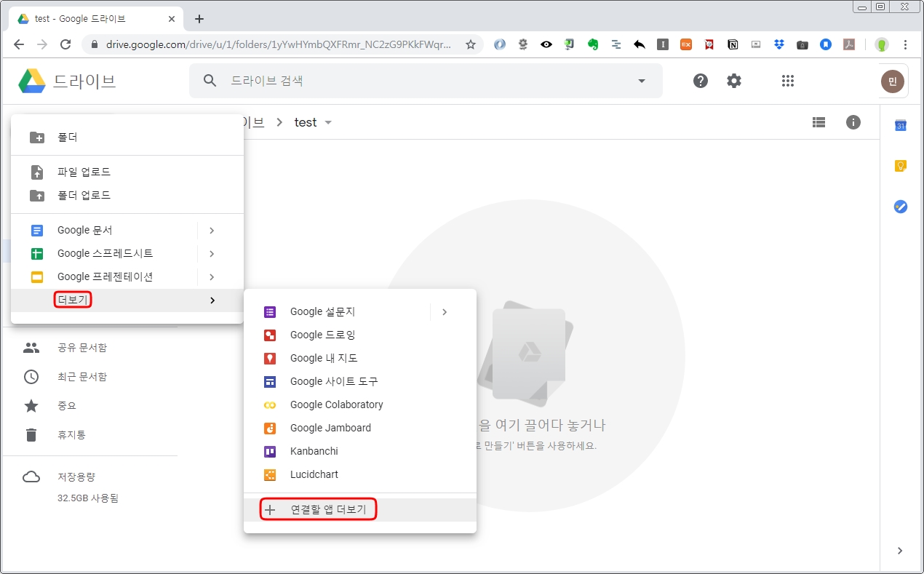Click the black reply-arrow extension icon
924x574 pixels.
point(640,44)
